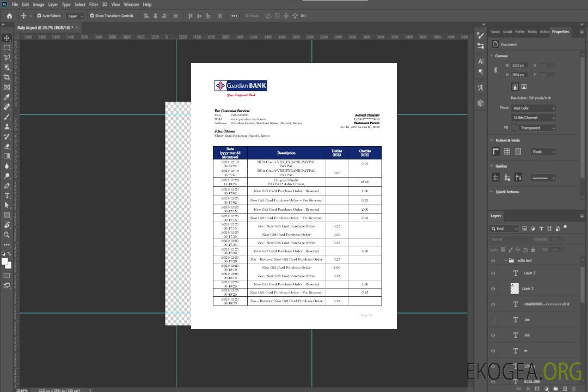
Task: Select the Hand tool
Action: pyautogui.click(x=7, y=225)
